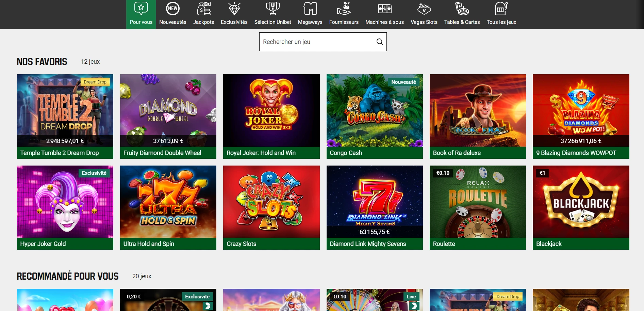
Task: Click the Book of Ra deluxe title
Action: [457, 153]
